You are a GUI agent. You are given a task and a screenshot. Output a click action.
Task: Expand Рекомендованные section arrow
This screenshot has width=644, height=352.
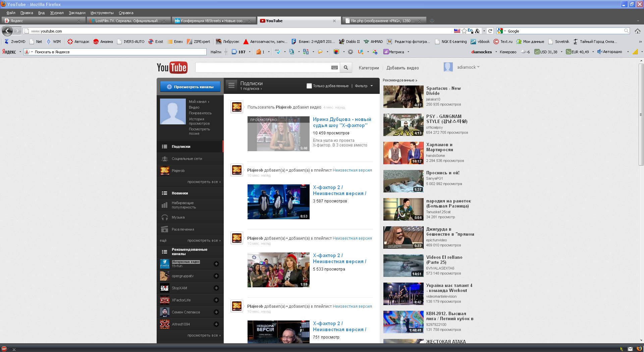pyautogui.click(x=416, y=80)
